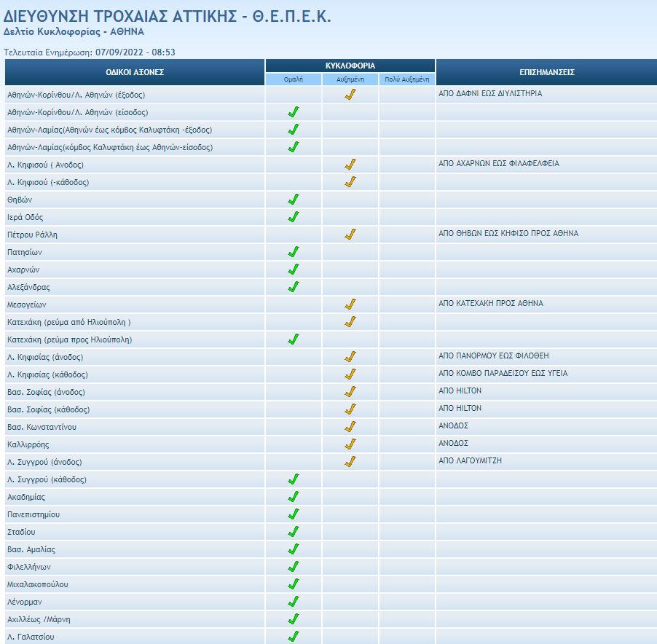The image size is (657, 644).
Task: Click the yellow checkmark for Καλλιρρόης
Action: point(350,444)
